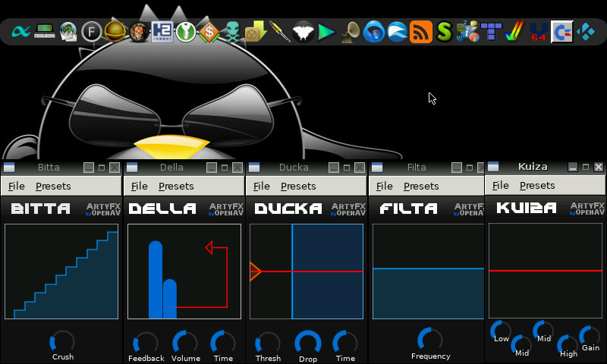Image resolution: width=607 pixels, height=364 pixels.
Task: Click the Low knob in Kuiza
Action: (x=501, y=331)
